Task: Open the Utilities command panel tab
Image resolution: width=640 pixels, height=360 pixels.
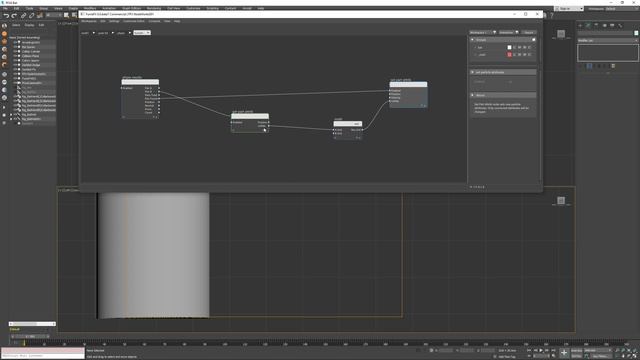Action: pyautogui.click(x=620, y=25)
